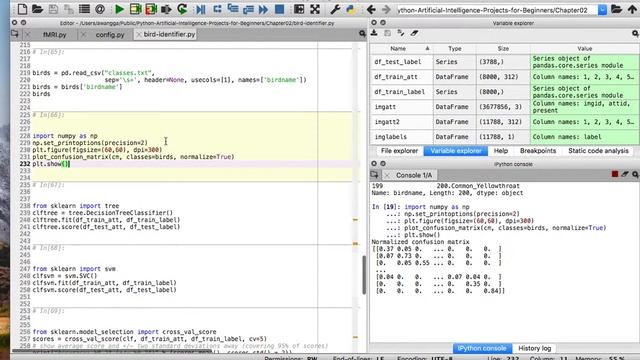Select imgatt2 variable name
The height and width of the screenshot is (360, 640).
tap(387, 122)
